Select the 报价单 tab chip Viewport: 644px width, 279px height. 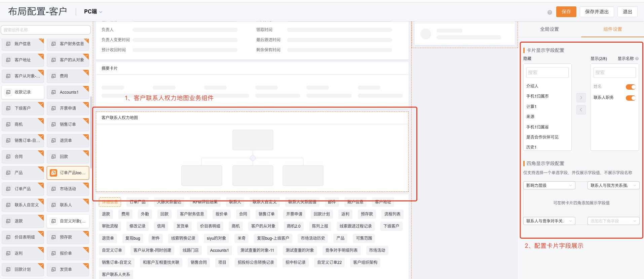click(221, 214)
